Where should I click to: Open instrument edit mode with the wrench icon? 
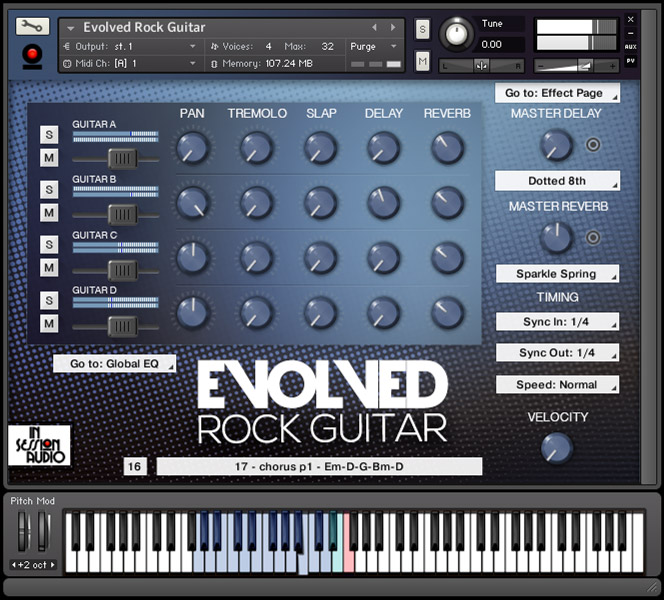click(x=33, y=27)
